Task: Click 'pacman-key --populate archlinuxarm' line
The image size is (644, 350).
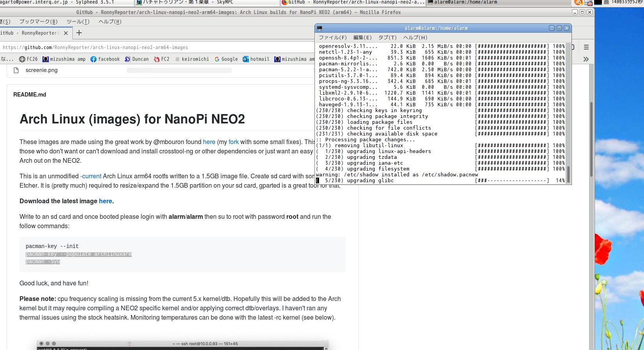Action: pyautogui.click(x=79, y=254)
